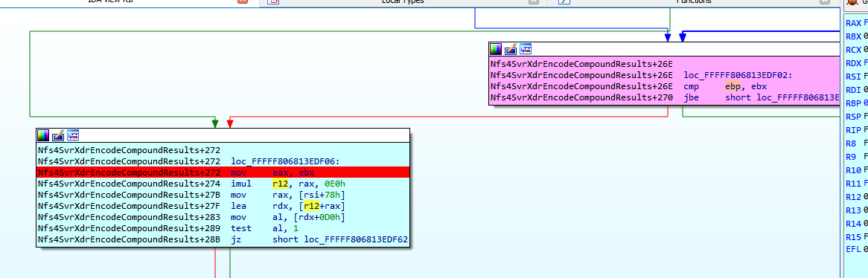Open node color picker on cyan block
Image resolution: width=868 pixels, height=278 pixels.
(43, 135)
